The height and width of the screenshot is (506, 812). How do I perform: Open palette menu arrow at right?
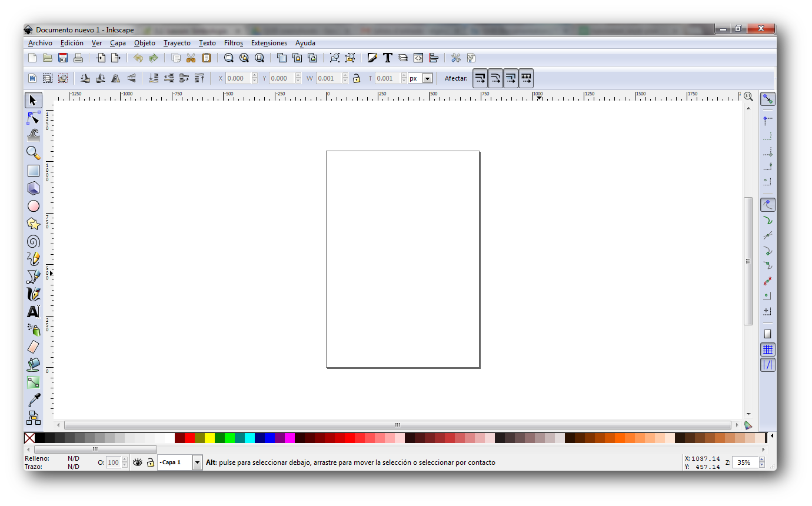pyautogui.click(x=772, y=437)
